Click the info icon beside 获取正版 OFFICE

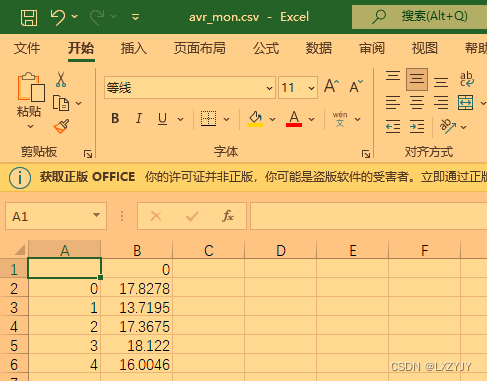(20, 177)
